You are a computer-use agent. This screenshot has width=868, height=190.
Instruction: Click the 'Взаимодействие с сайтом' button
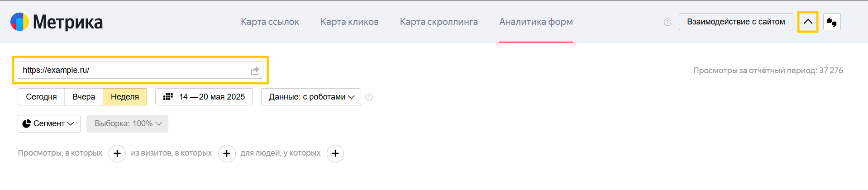[x=735, y=22]
